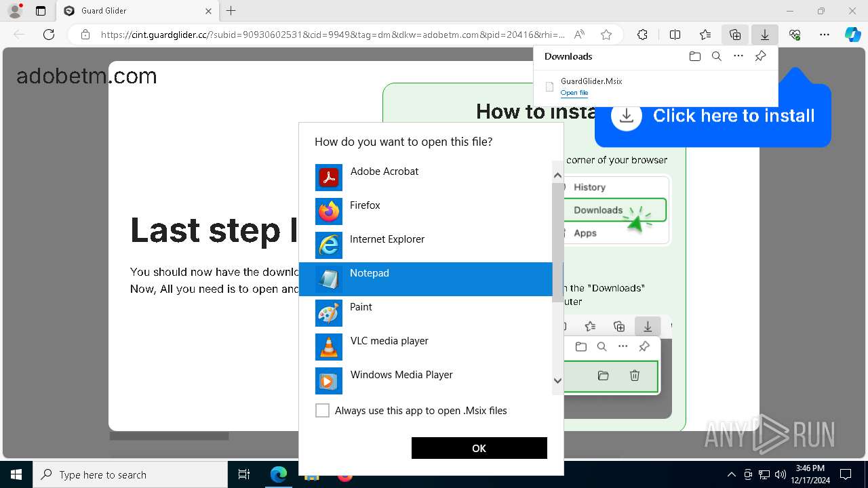Click the Read aloud icon in address bar
Screen dimensions: 868x488
point(579,35)
